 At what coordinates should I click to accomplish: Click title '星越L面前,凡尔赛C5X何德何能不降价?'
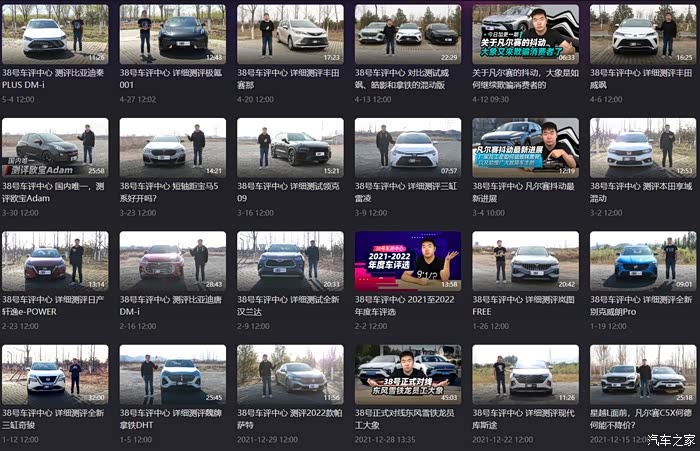tap(641, 419)
